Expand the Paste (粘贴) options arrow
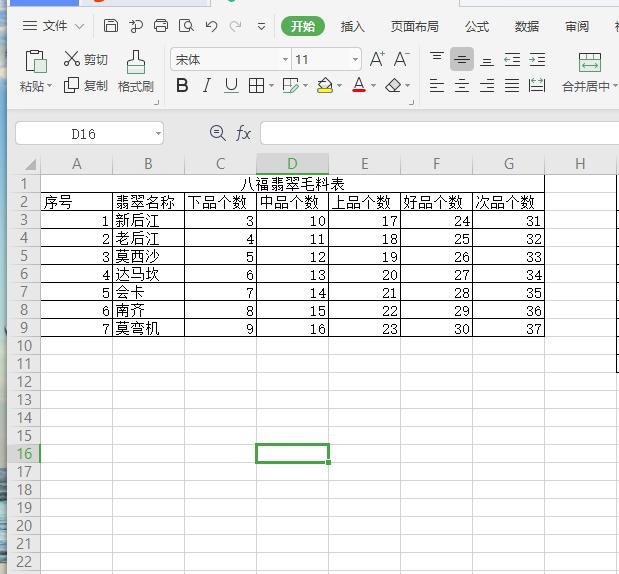The height and width of the screenshot is (574, 619). point(50,85)
